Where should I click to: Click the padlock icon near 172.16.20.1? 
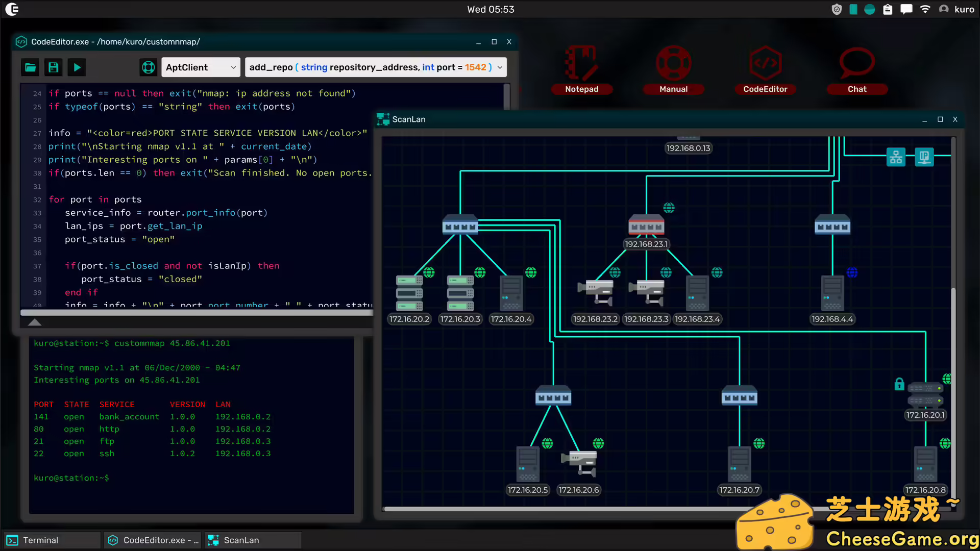pos(899,384)
